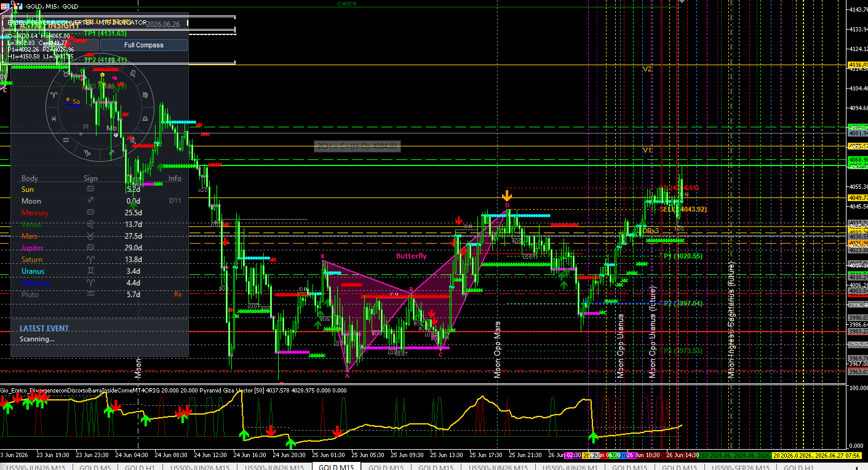Select the Libra sign on the compass wheel
Viewport: 868px width, 470px height.
click(145, 118)
